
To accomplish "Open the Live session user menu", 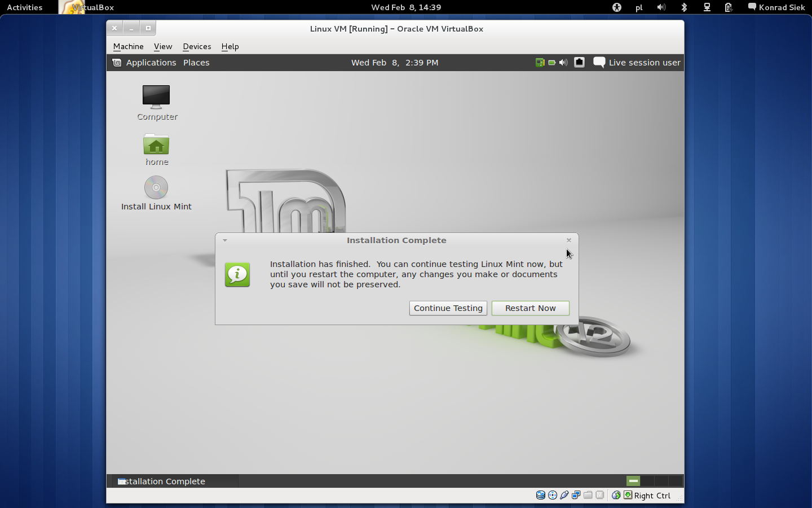I will (645, 63).
